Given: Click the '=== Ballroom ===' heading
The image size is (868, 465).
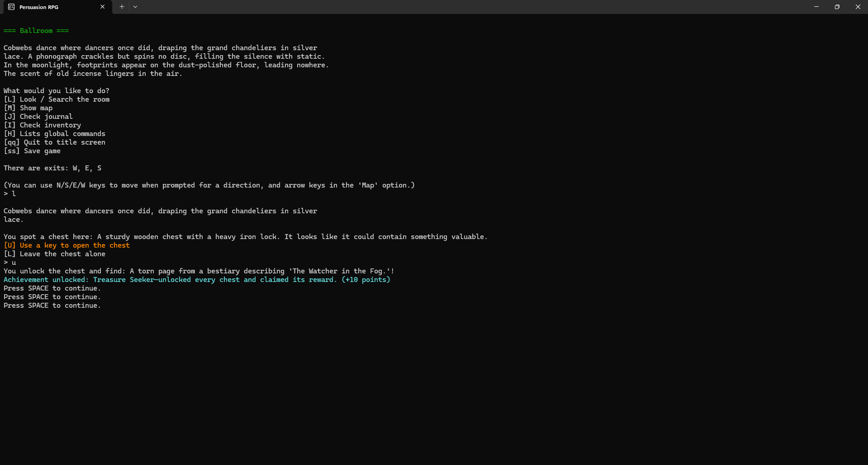Looking at the screenshot, I should [x=36, y=31].
